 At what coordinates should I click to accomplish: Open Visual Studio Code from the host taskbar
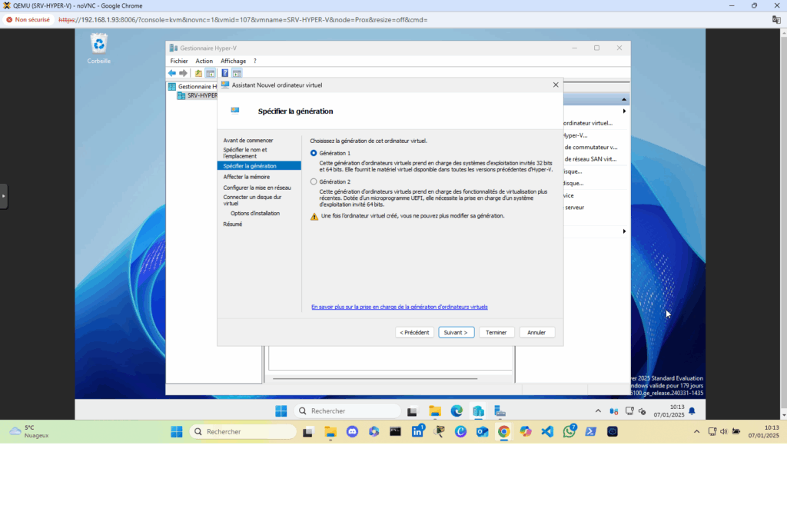click(x=547, y=431)
